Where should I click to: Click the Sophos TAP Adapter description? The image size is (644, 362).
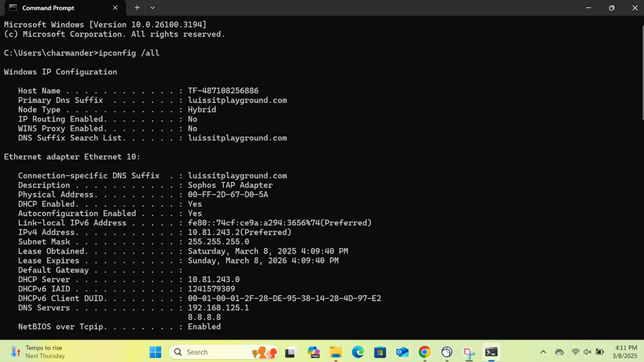pos(230,186)
